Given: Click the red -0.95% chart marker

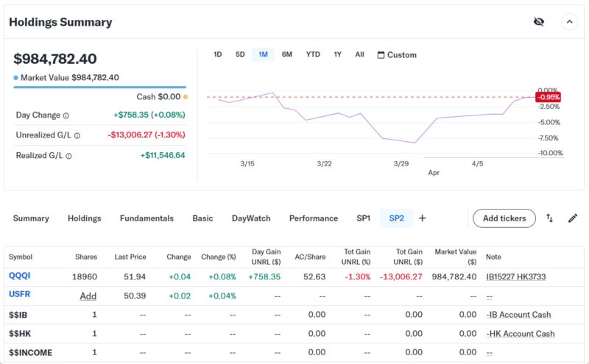Looking at the screenshot, I should click(x=549, y=97).
